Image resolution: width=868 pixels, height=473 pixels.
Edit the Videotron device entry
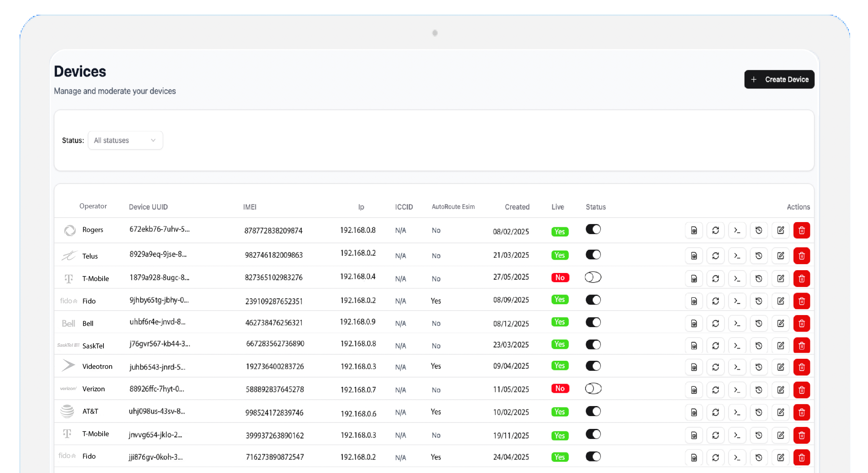pyautogui.click(x=780, y=367)
